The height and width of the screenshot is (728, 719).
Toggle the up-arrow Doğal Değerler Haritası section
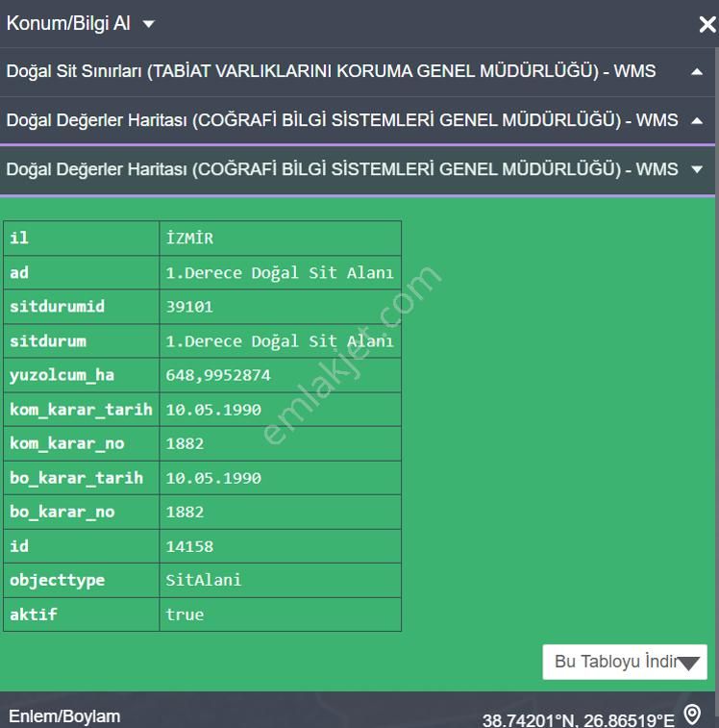[x=697, y=120]
